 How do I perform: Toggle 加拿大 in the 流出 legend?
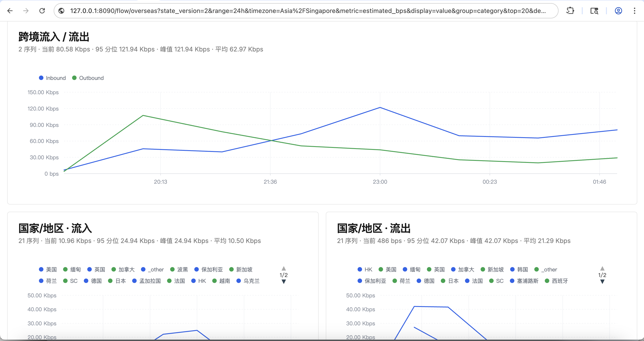463,269
